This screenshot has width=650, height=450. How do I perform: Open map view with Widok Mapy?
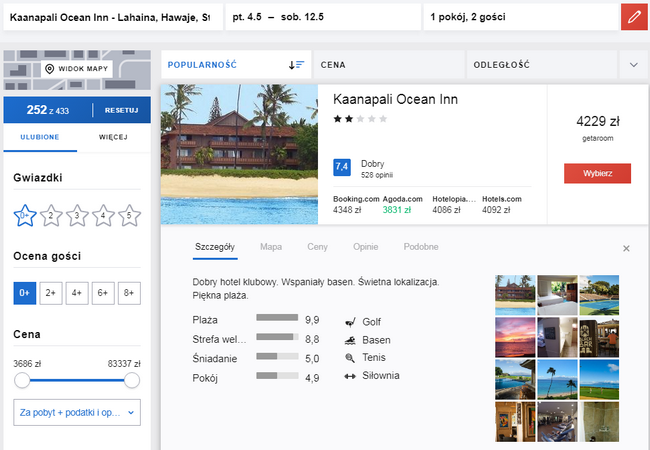coord(77,69)
